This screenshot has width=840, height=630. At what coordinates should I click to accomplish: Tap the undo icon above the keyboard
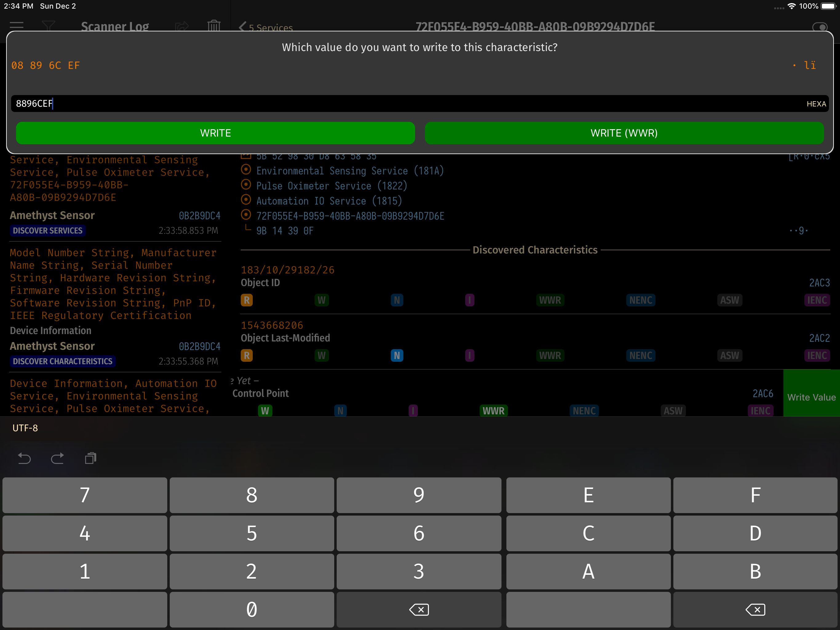(x=24, y=458)
